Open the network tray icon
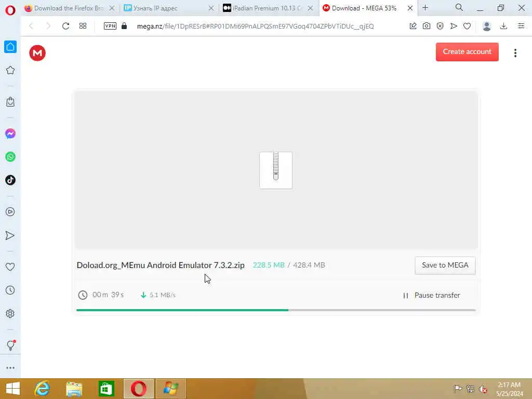This screenshot has width=532, height=399. [x=470, y=389]
